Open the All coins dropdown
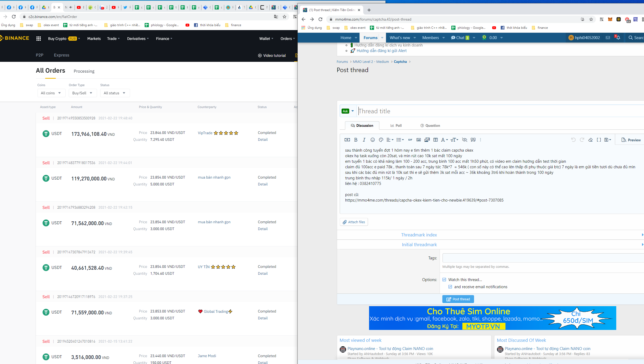644x364 pixels. pyautogui.click(x=51, y=93)
